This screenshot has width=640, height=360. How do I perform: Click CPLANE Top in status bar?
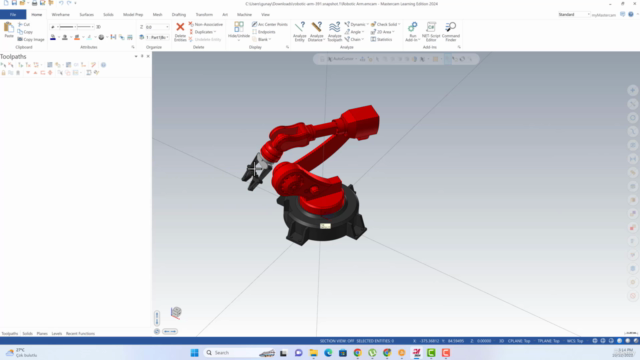(x=519, y=341)
